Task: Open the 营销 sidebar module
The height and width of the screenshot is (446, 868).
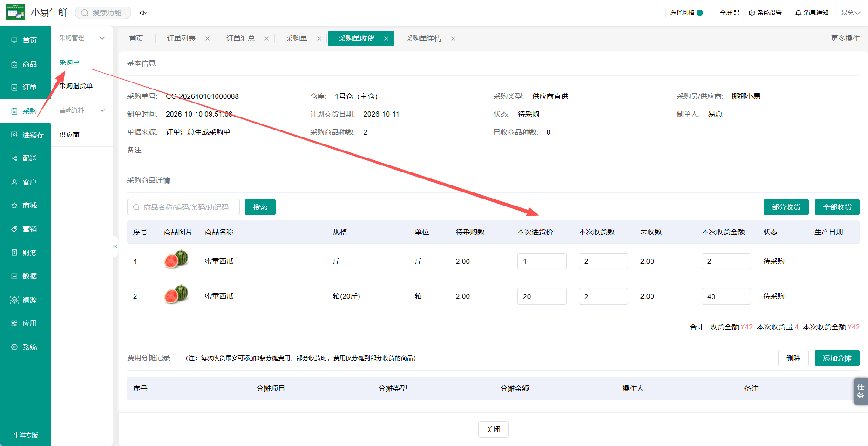Action: [26, 229]
